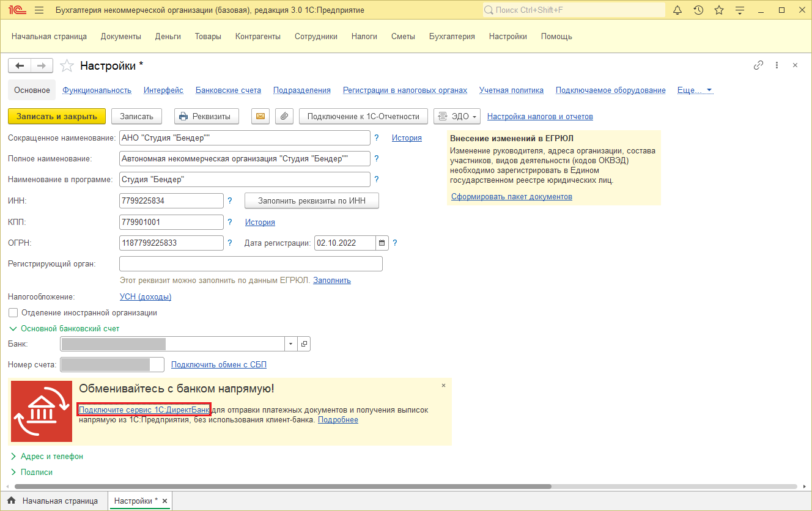Screen dimensions: 812x511
Task: Click the ИНН input field
Action: tap(172, 200)
